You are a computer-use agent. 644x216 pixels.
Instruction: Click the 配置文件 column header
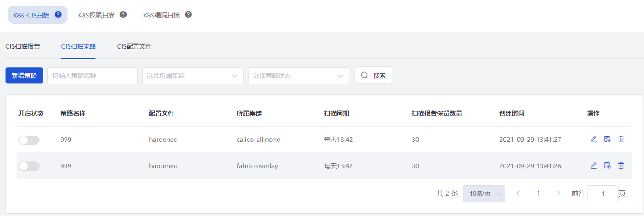161,113
